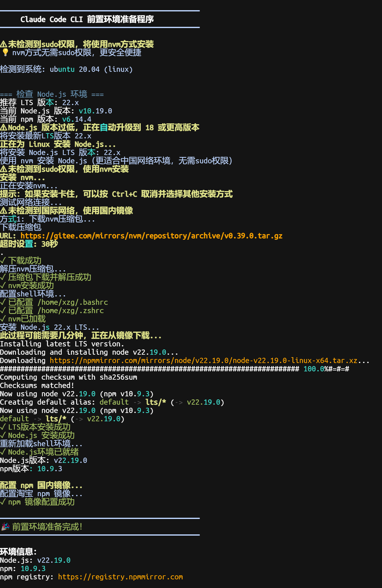
Task: Click the registry.npmmirror.com URL
Action: (x=120, y=577)
